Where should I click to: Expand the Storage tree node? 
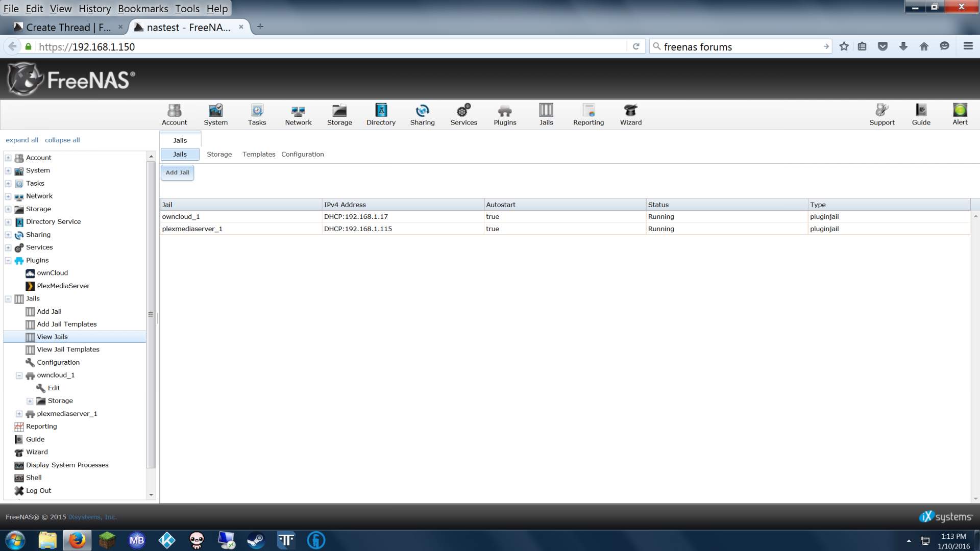click(8, 209)
